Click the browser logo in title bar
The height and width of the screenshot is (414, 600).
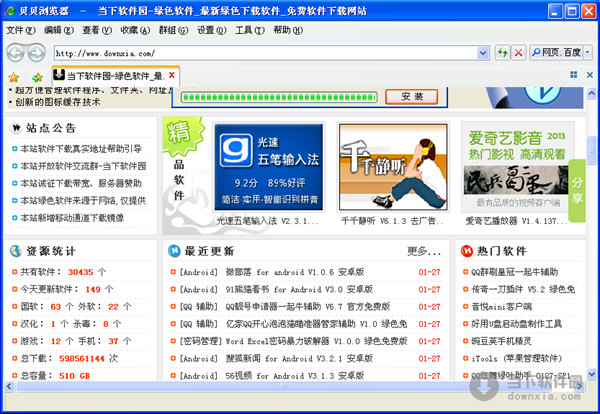pos(10,11)
